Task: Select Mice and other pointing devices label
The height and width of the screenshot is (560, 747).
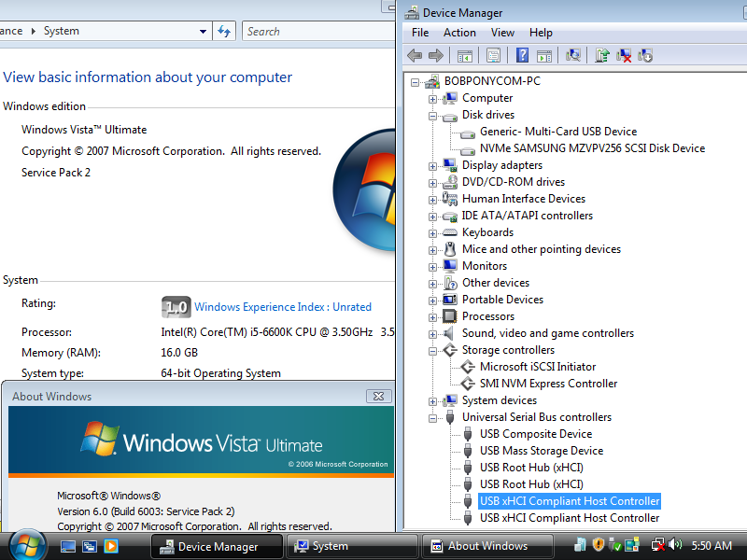Action: pos(542,249)
